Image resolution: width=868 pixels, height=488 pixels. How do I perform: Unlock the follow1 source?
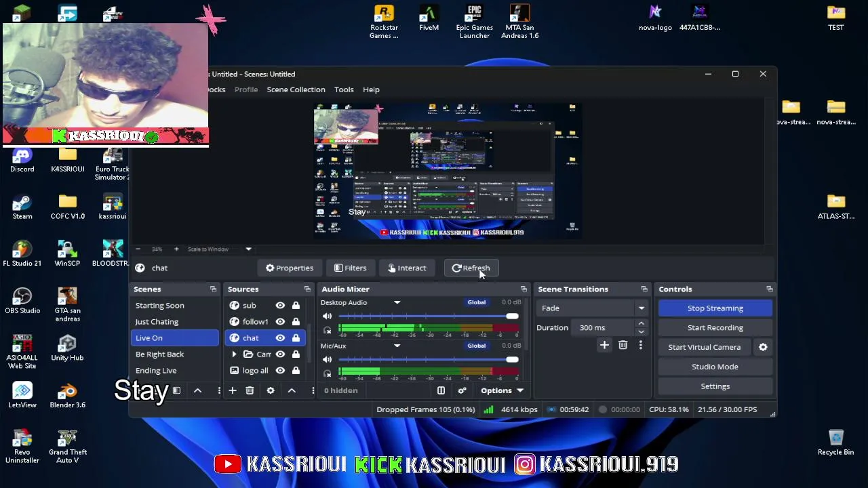click(296, 322)
